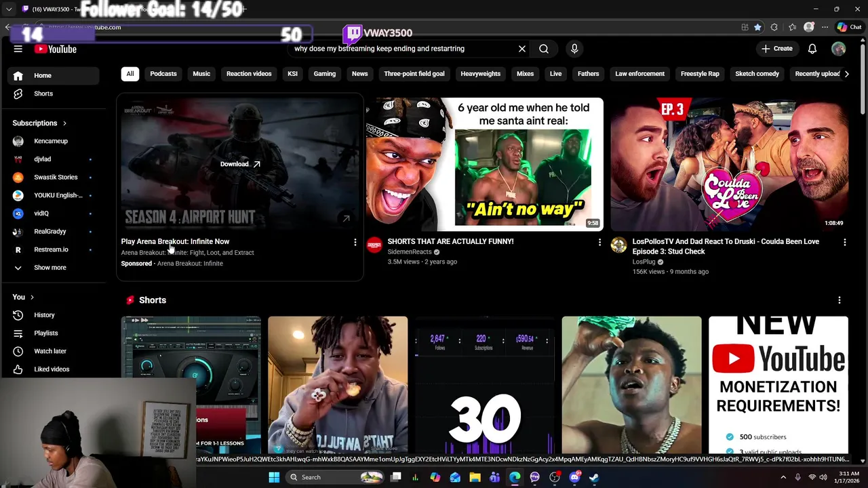Start voice search with microphone icon
The image size is (868, 488).
click(x=574, y=49)
